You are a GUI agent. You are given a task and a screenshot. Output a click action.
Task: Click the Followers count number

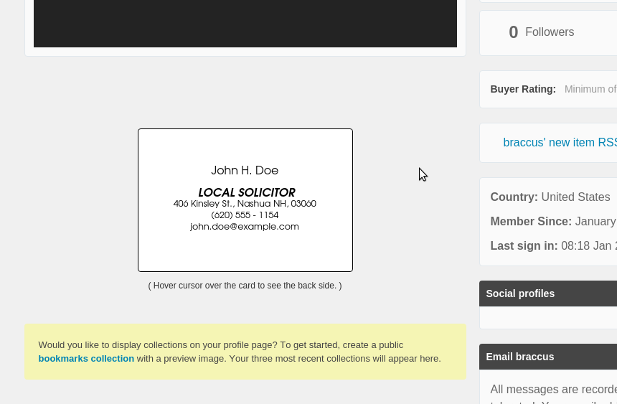(513, 32)
